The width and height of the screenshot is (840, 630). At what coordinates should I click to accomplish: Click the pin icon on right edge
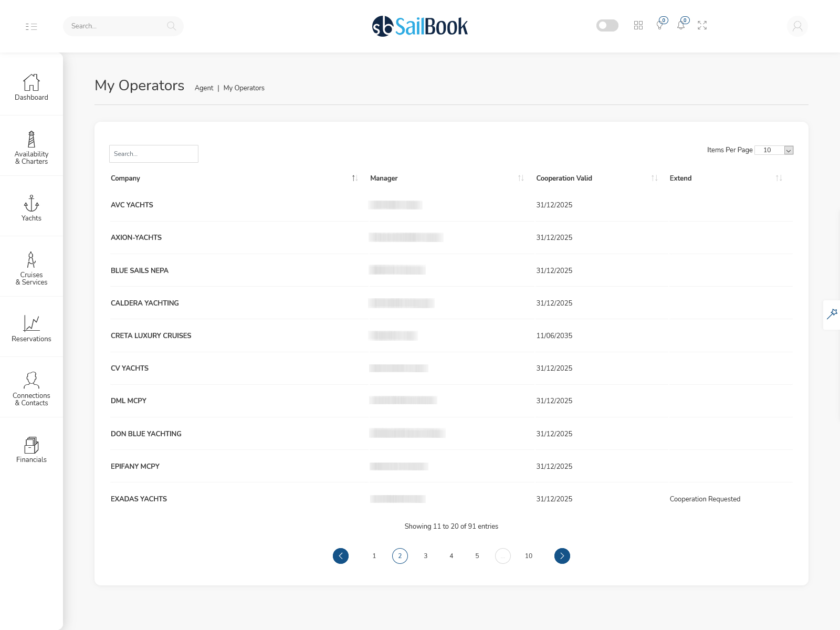coord(832,314)
